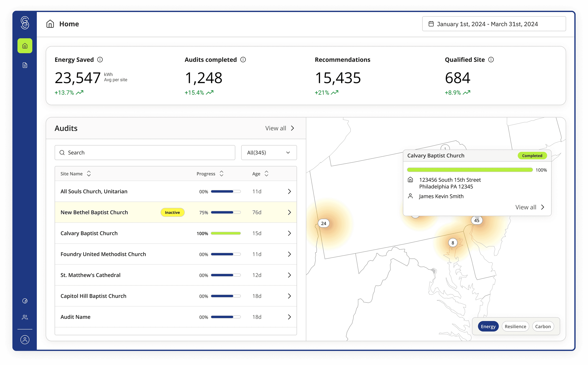Click the company logo at top left

pos(25,23)
